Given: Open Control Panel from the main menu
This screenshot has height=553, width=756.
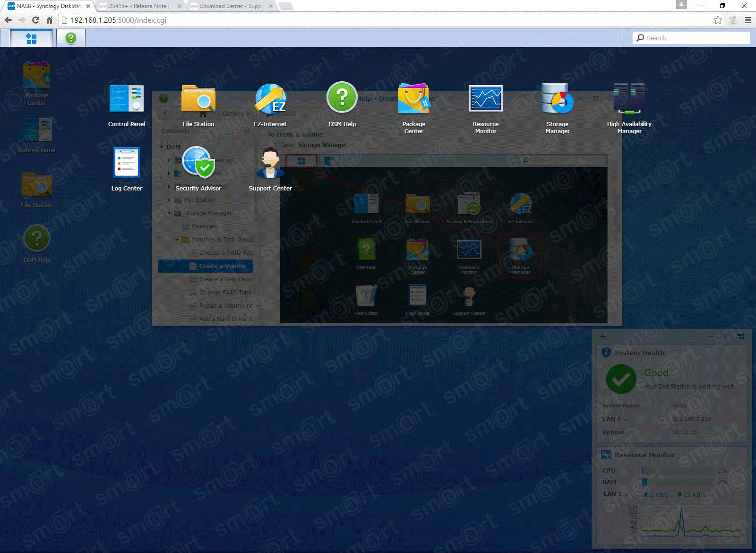Looking at the screenshot, I should coord(126,105).
